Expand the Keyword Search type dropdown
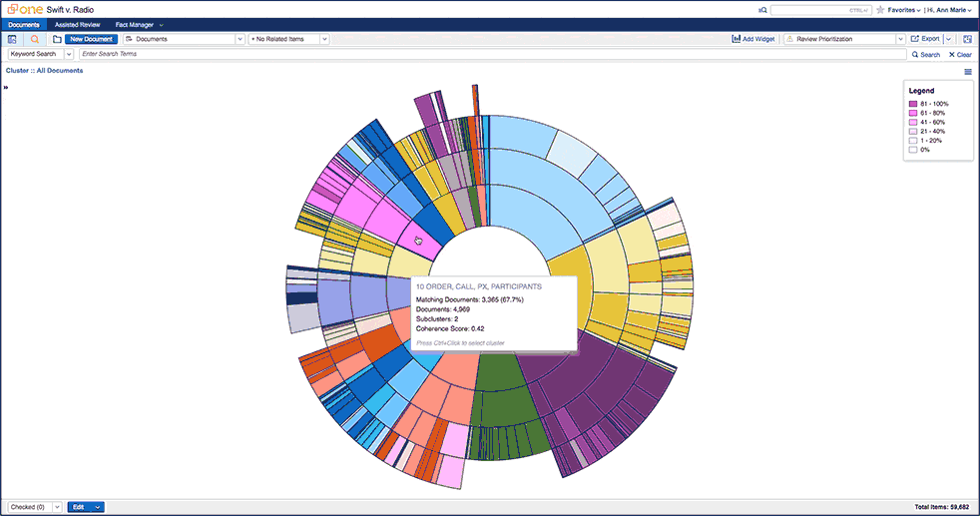The height and width of the screenshot is (516, 980). (x=69, y=54)
